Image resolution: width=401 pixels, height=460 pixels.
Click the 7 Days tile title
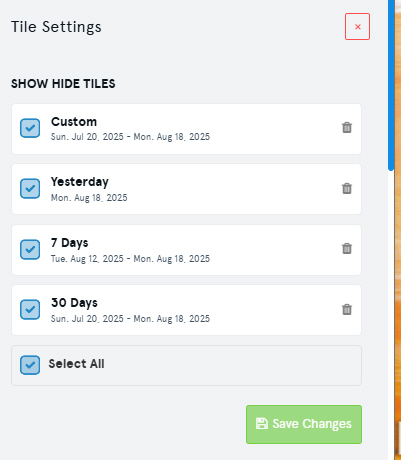70,243
